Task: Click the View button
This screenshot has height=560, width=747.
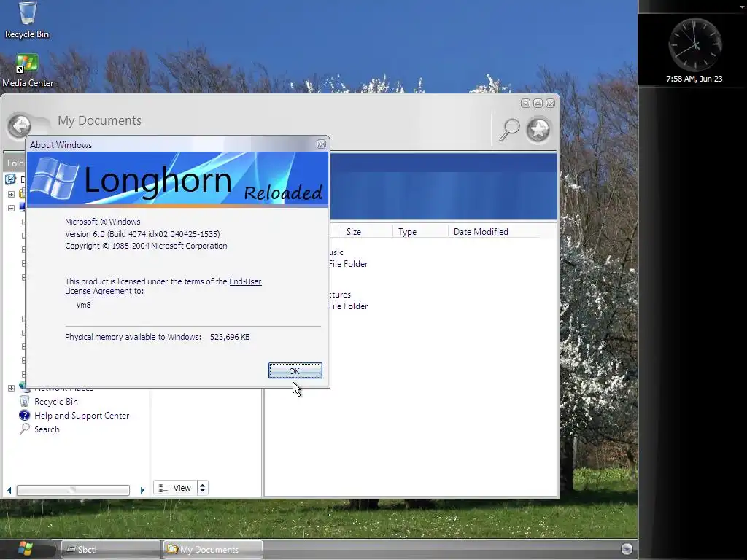Action: [x=175, y=488]
